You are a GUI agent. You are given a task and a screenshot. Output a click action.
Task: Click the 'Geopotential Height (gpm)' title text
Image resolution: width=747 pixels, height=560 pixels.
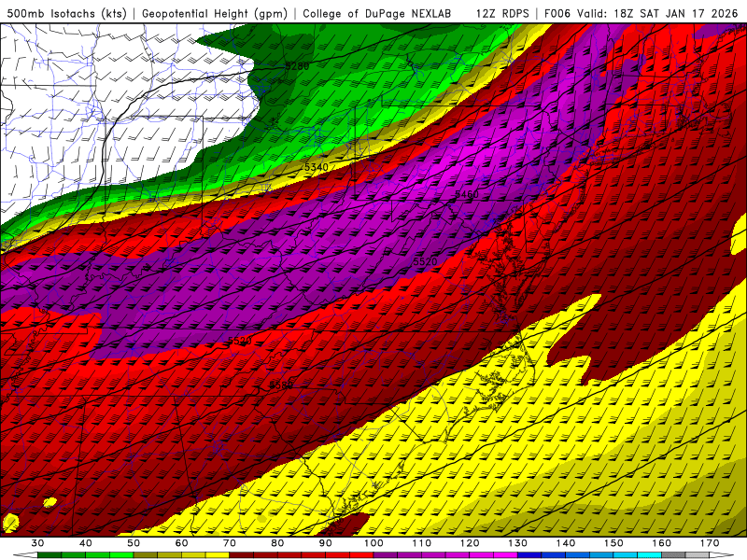(x=215, y=13)
